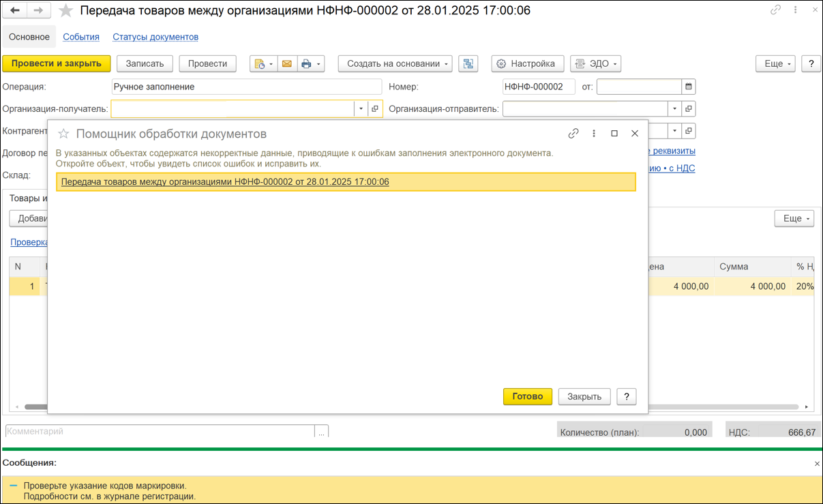Screen dimensions: 823x504
Task: Open help with top-right question mark button
Action: click(x=811, y=63)
